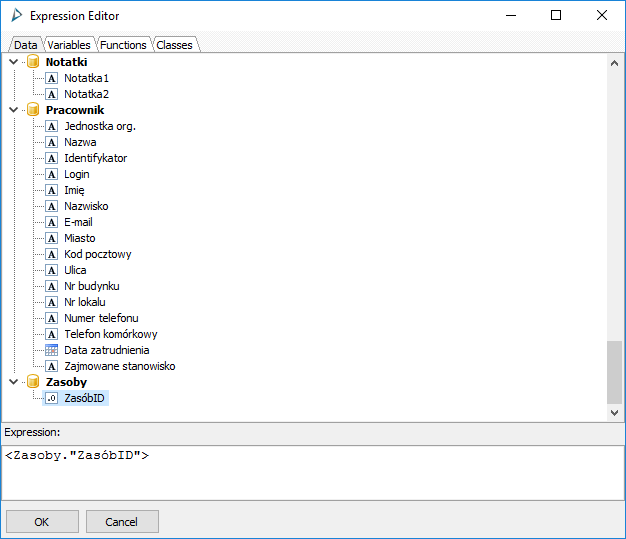This screenshot has width=626, height=539.
Task: Switch to the Variables tab
Action: coord(69,45)
